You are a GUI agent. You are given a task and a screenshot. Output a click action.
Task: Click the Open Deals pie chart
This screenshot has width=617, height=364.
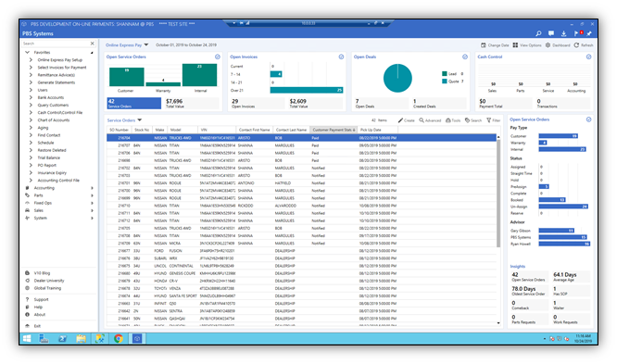(397, 78)
